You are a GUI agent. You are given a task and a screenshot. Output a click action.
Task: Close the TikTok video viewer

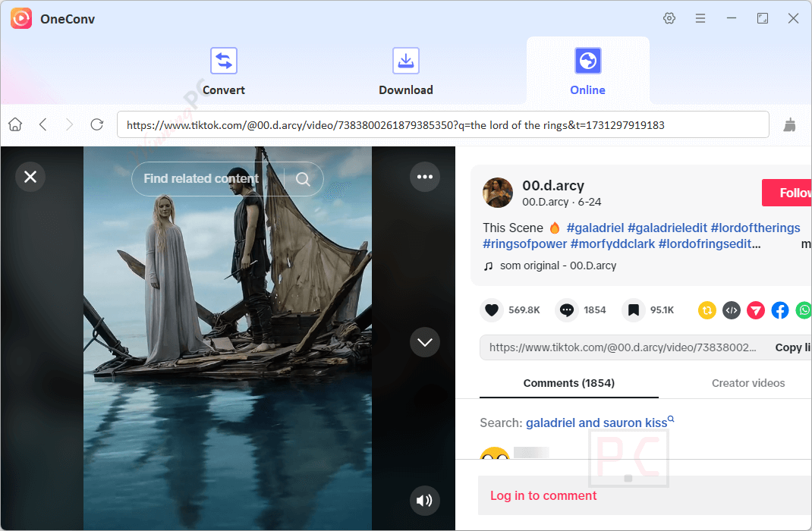point(30,177)
